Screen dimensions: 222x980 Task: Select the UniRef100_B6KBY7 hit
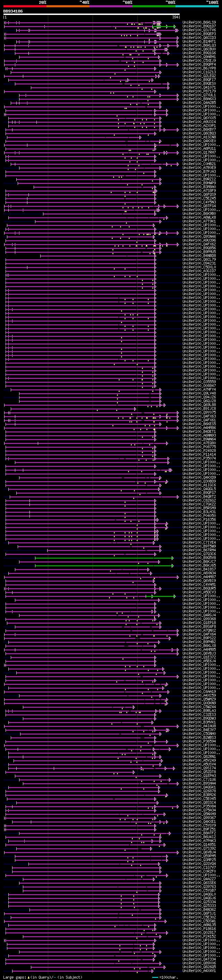(199, 129)
